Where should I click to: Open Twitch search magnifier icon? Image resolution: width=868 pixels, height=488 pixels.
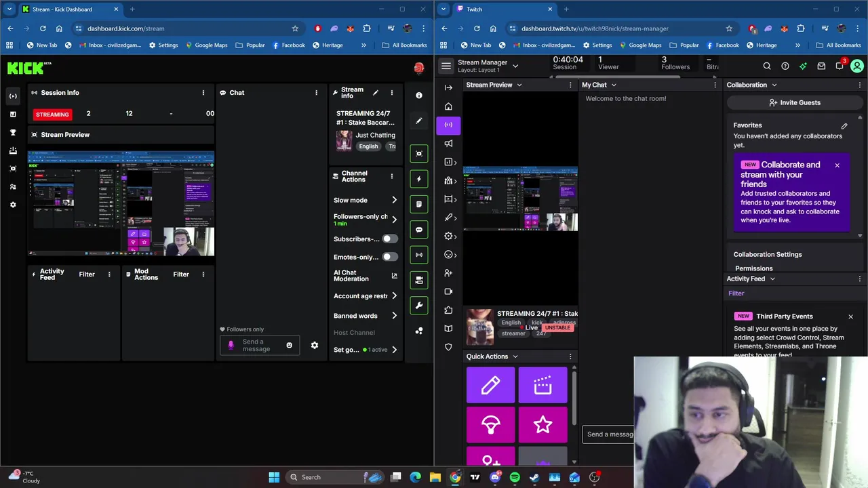pyautogui.click(x=767, y=66)
